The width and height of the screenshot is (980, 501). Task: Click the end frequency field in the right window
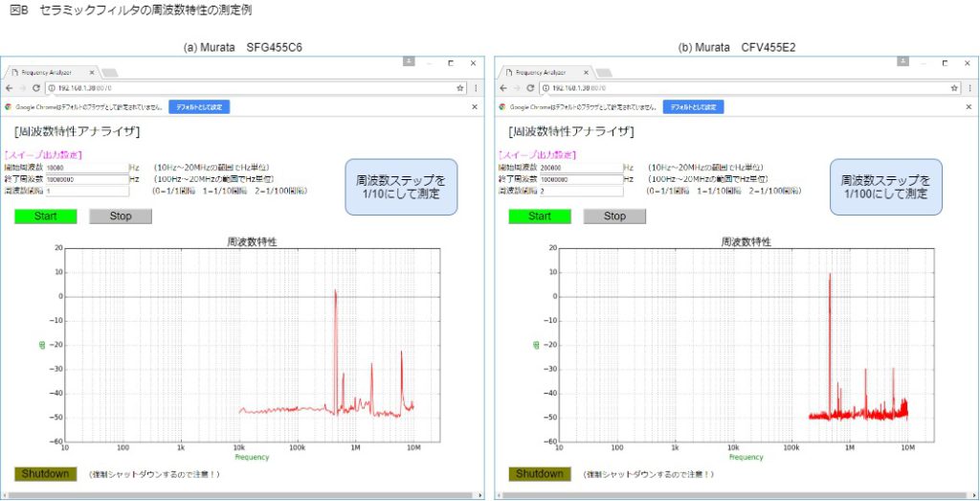point(580,179)
